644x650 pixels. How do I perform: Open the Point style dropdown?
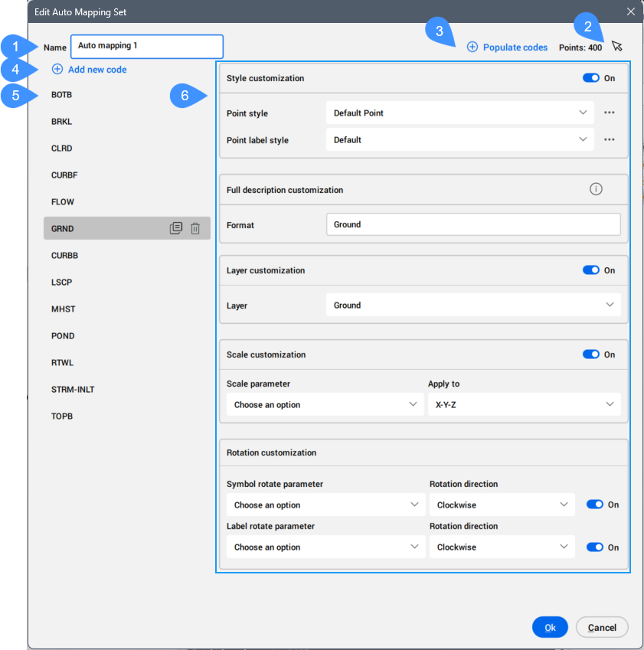coord(459,113)
